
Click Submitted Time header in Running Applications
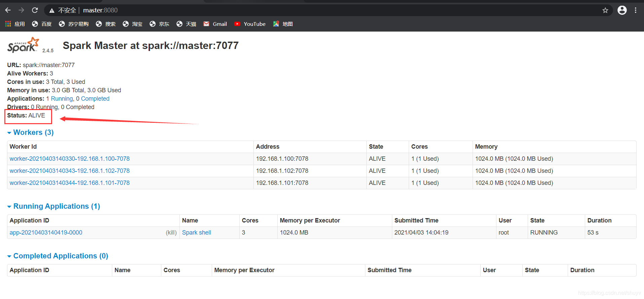(416, 220)
